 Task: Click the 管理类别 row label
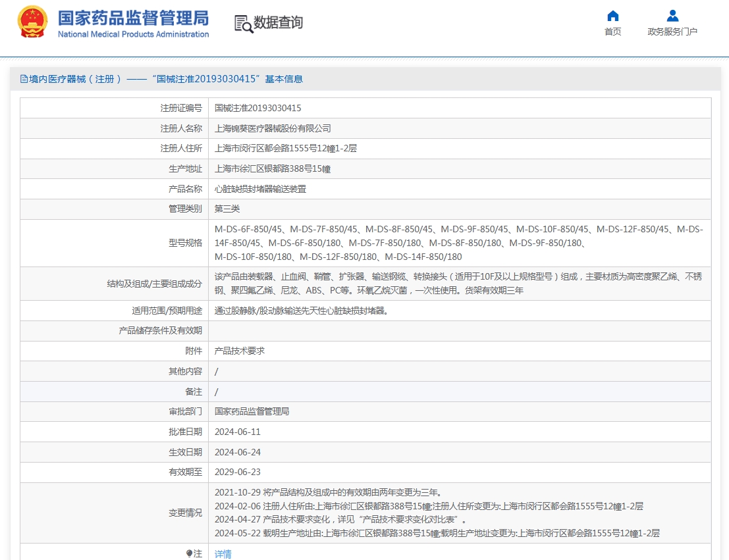pos(185,209)
